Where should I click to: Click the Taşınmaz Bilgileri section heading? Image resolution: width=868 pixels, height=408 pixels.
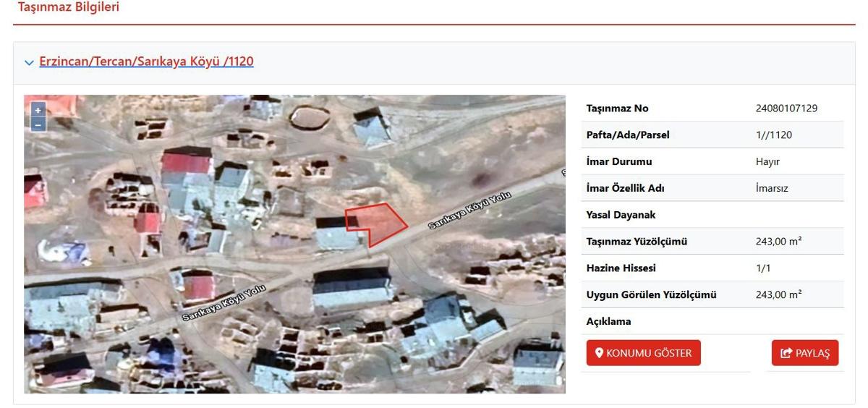pyautogui.click(x=69, y=7)
